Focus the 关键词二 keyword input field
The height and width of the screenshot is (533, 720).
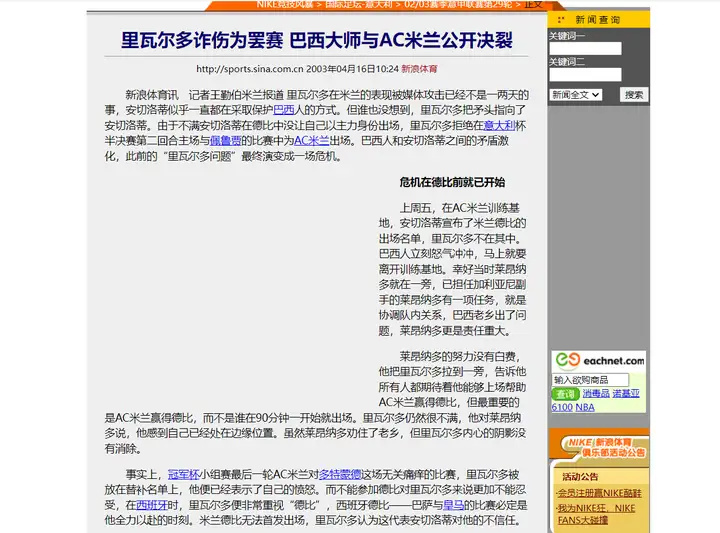(x=584, y=74)
